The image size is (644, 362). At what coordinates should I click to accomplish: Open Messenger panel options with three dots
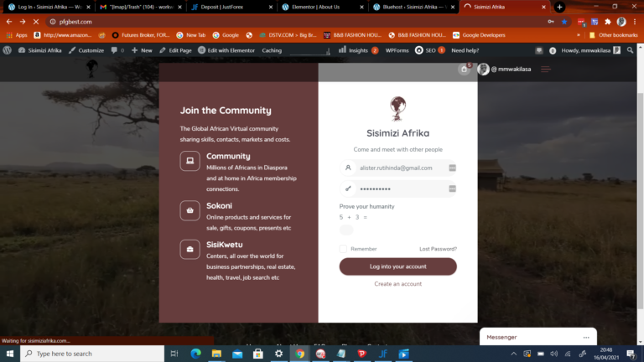[586, 338]
